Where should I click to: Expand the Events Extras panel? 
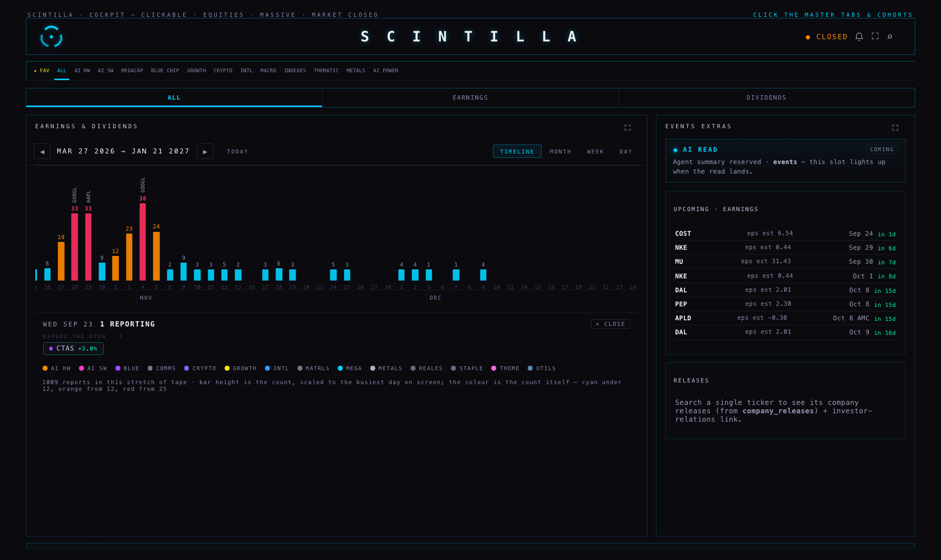(x=895, y=128)
